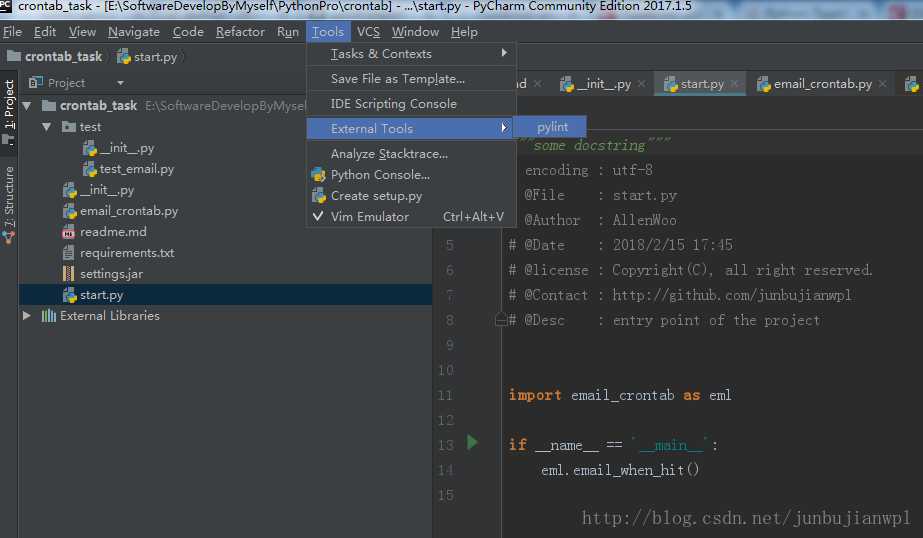Select the test folder
The image size is (923, 538).
click(90, 127)
